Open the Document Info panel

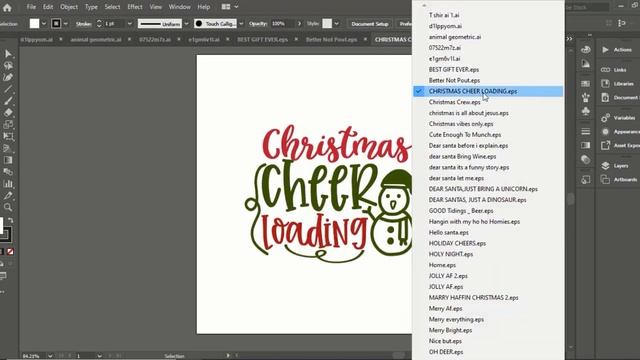point(620,98)
